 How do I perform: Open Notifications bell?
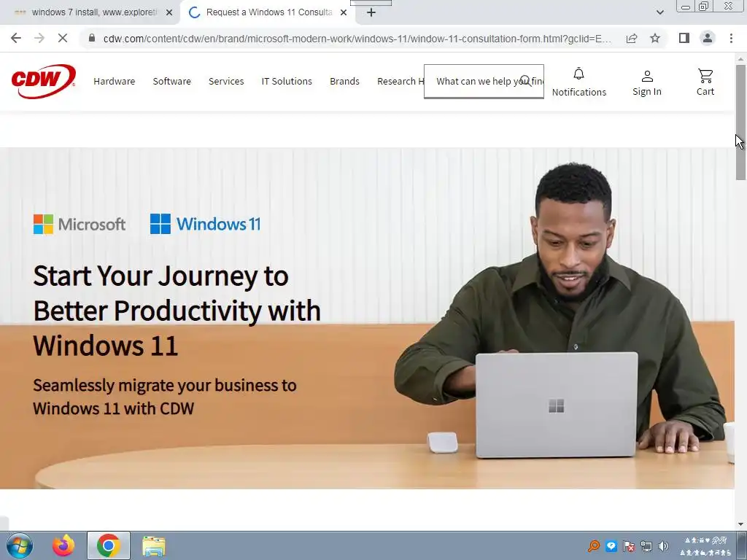578,82
